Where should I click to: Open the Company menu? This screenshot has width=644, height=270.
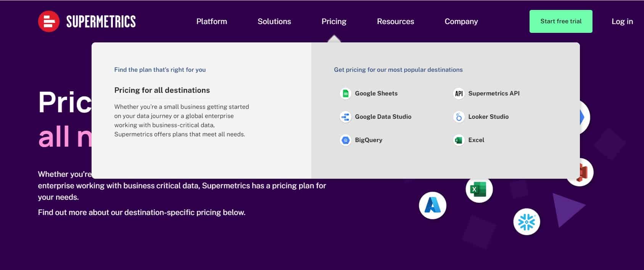tap(461, 21)
